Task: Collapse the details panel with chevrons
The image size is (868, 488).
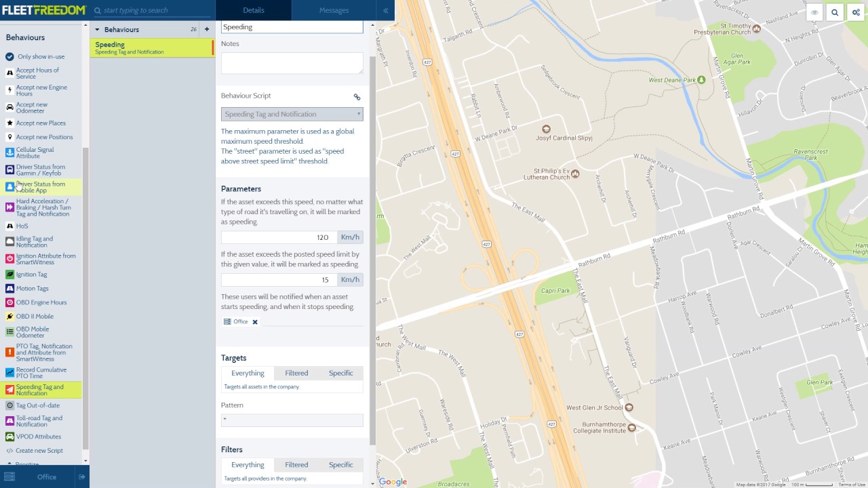Action: click(x=385, y=10)
